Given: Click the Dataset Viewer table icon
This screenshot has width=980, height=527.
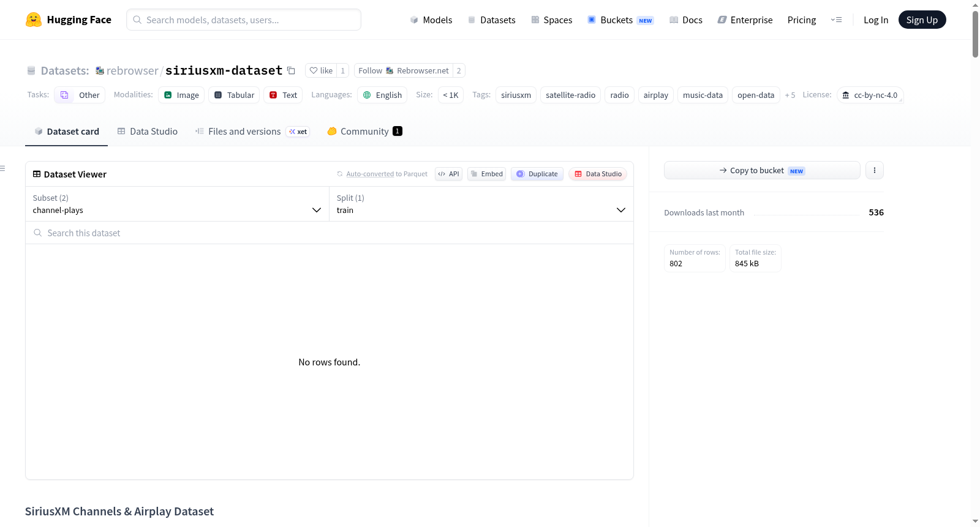Looking at the screenshot, I should pyautogui.click(x=37, y=174).
